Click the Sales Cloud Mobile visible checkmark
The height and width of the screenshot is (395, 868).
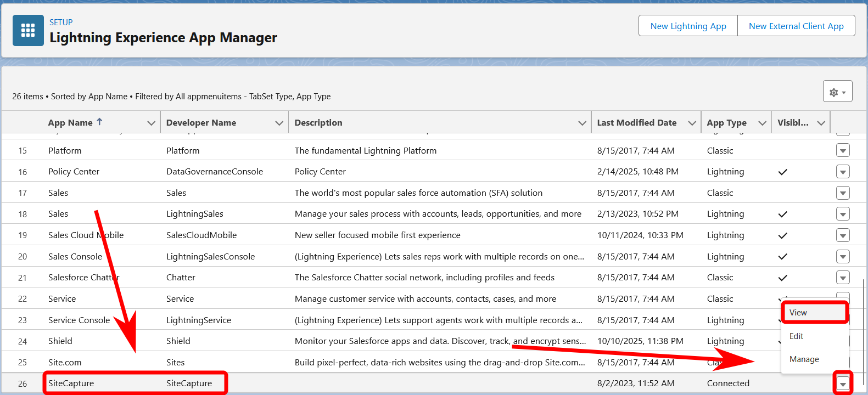783,235
